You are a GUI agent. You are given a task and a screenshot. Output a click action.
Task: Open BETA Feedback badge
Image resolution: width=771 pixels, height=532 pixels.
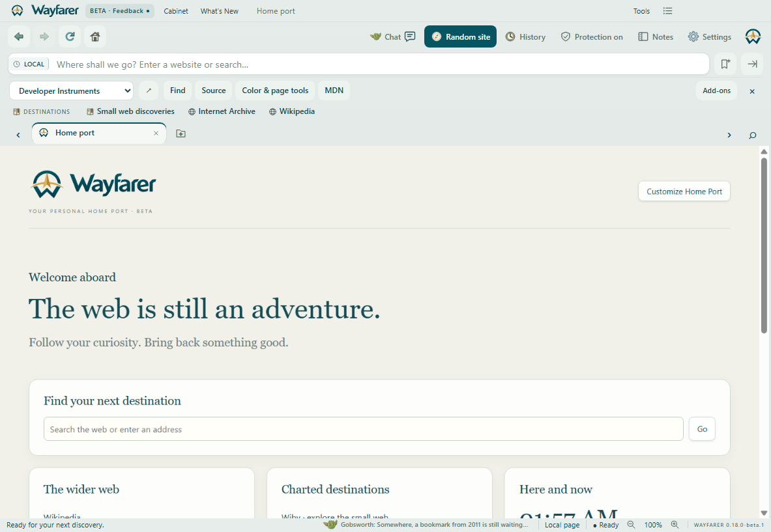coord(119,11)
